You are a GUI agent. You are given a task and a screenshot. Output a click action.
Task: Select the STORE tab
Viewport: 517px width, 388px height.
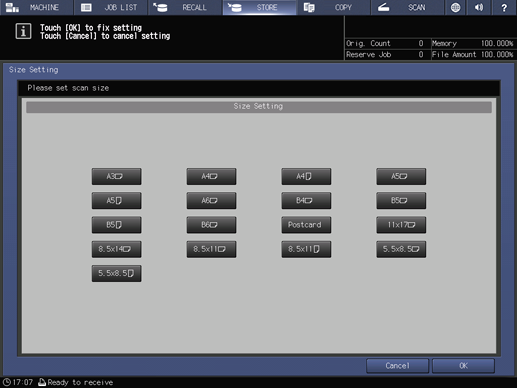click(259, 7)
